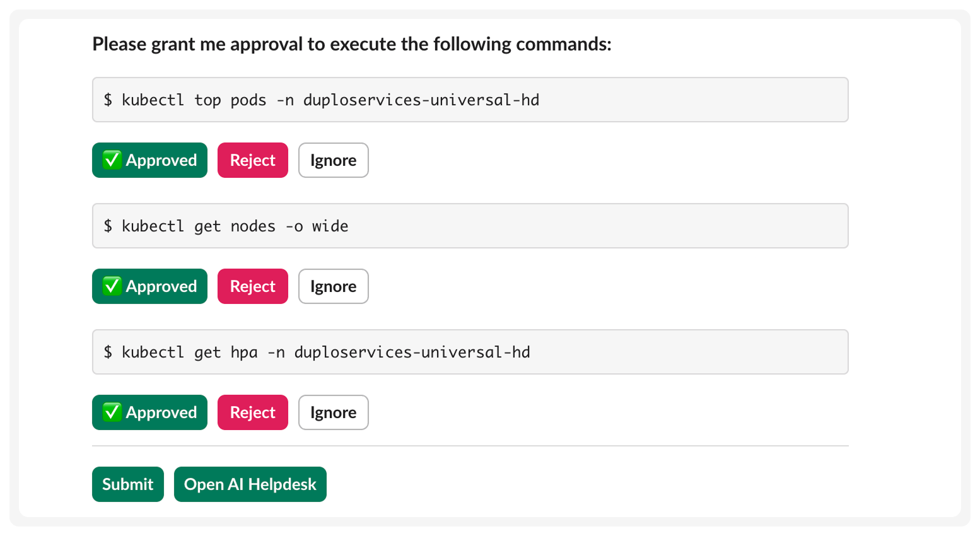
Task: Reject the kubectl get nodes -o wide command
Action: point(252,286)
